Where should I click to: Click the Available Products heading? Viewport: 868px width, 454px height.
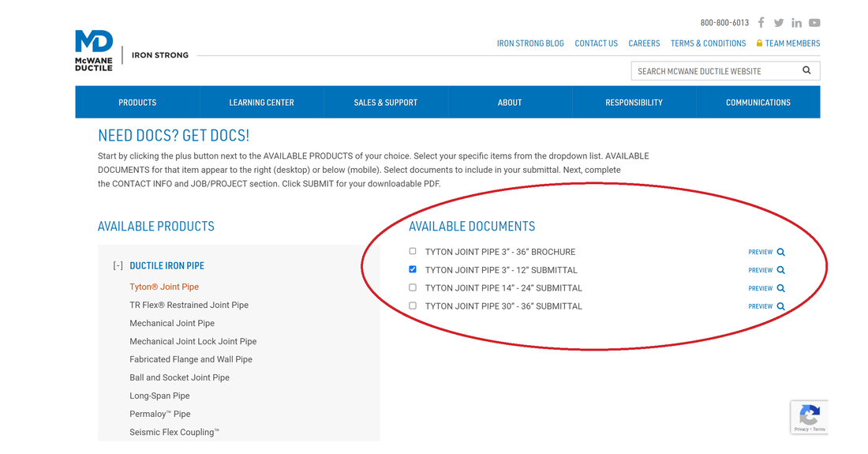pos(155,227)
